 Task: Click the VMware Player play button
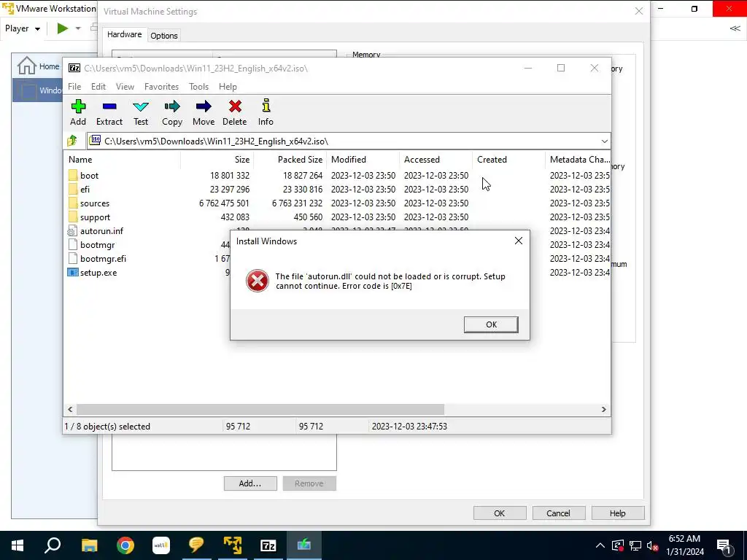click(63, 28)
